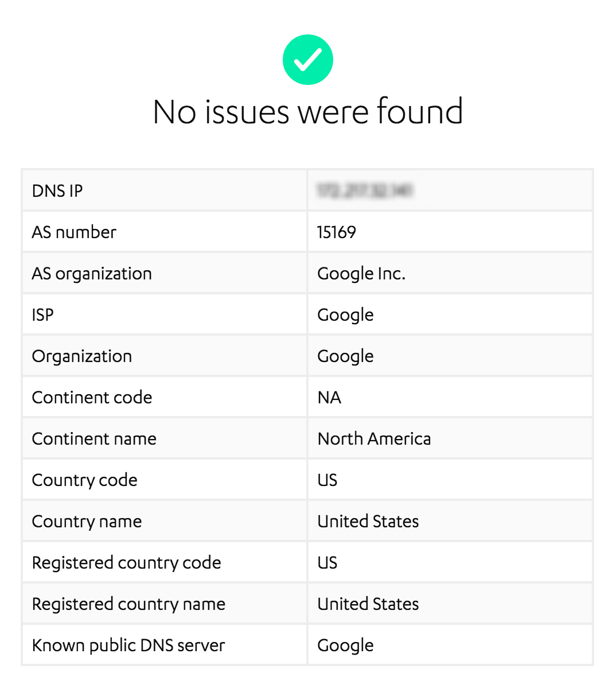609x700 pixels.
Task: Click the Continent code value "NA"
Action: click(329, 397)
